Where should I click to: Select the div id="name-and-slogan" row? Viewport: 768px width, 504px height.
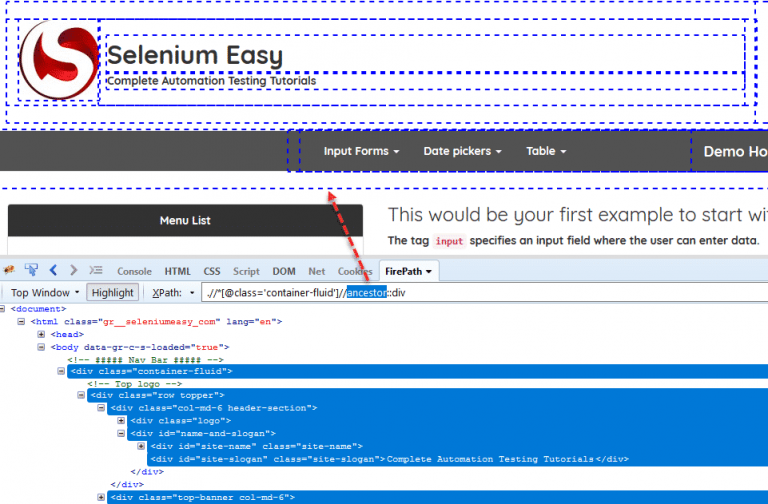(x=448, y=433)
